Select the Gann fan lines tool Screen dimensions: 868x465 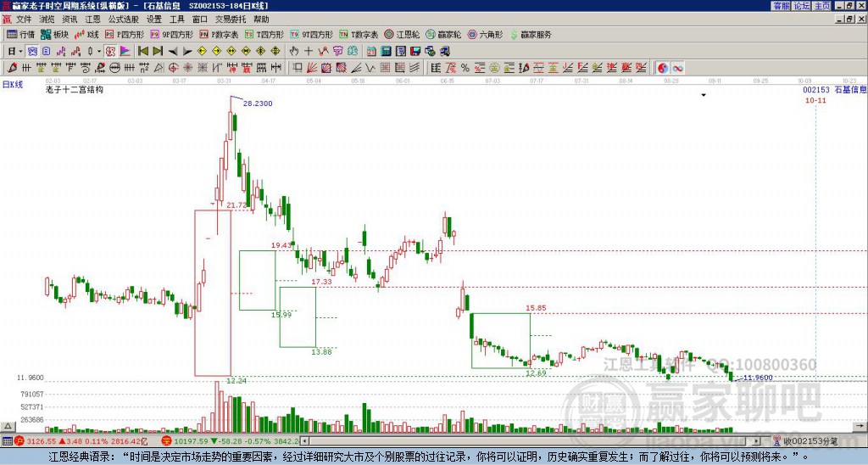(x=312, y=68)
